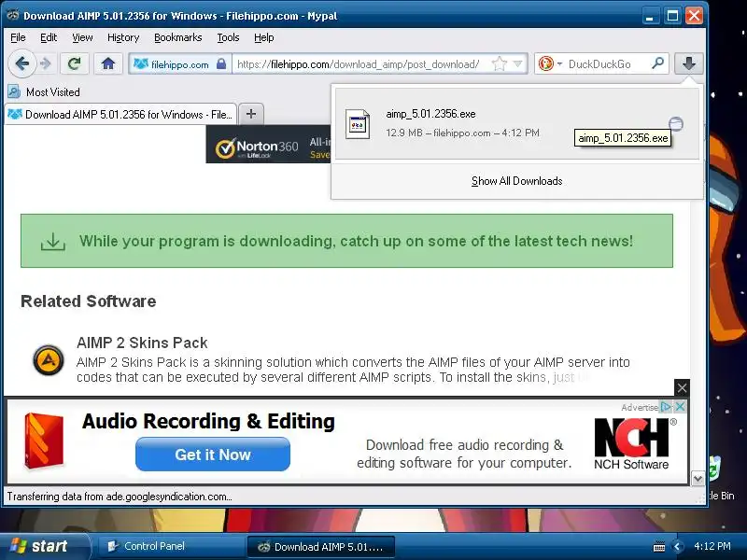Click the 12.9 MB filehippo.com download details
This screenshot has width=747, height=560.
click(x=462, y=133)
